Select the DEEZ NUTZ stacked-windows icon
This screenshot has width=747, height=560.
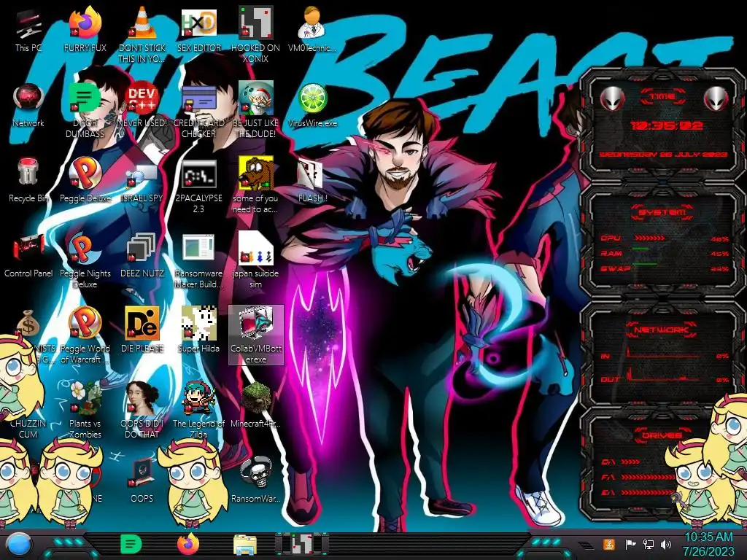click(142, 256)
